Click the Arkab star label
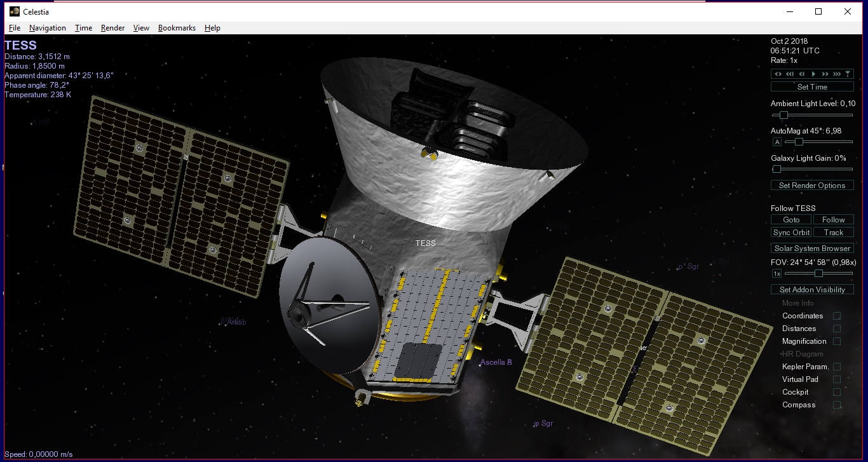The width and height of the screenshot is (868, 462). [236, 322]
